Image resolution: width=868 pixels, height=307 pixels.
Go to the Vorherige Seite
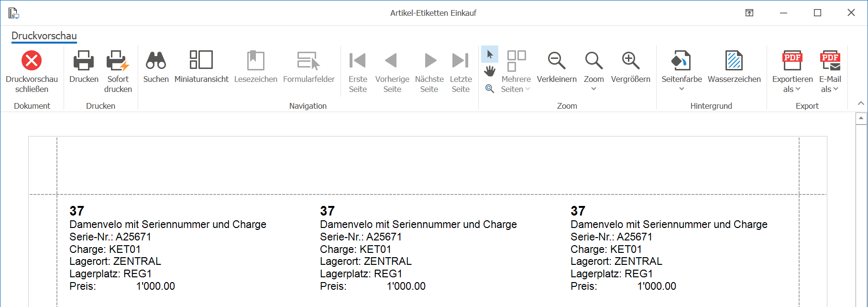392,71
